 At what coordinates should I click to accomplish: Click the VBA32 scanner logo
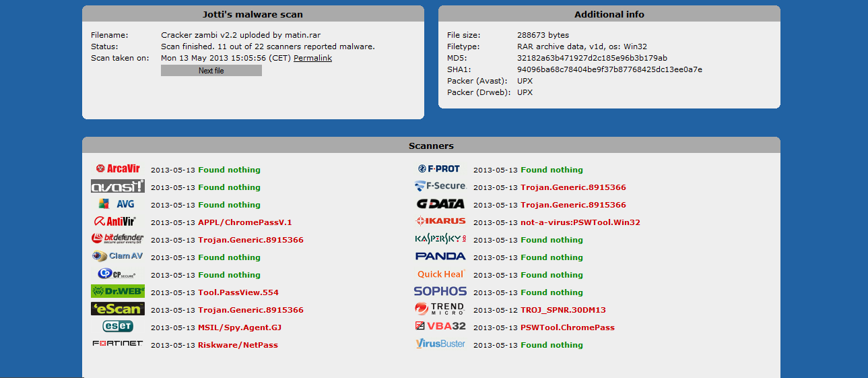click(440, 326)
